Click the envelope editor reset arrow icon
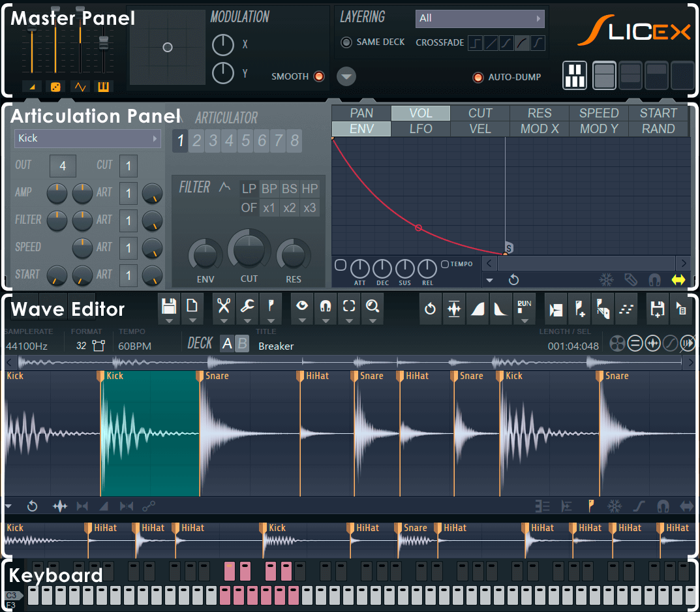 click(x=514, y=280)
